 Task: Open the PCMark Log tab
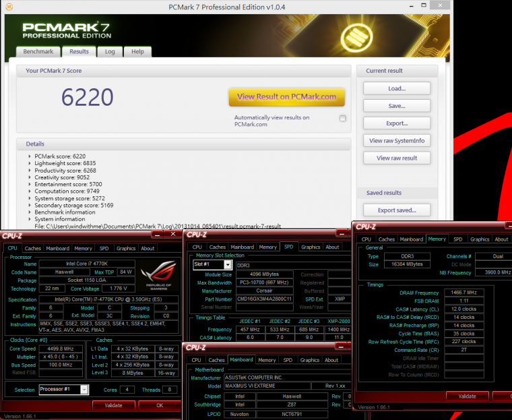(x=110, y=52)
